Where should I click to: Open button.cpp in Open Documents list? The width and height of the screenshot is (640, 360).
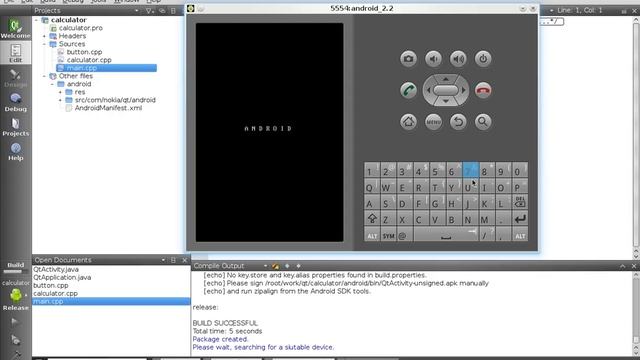pos(51,285)
